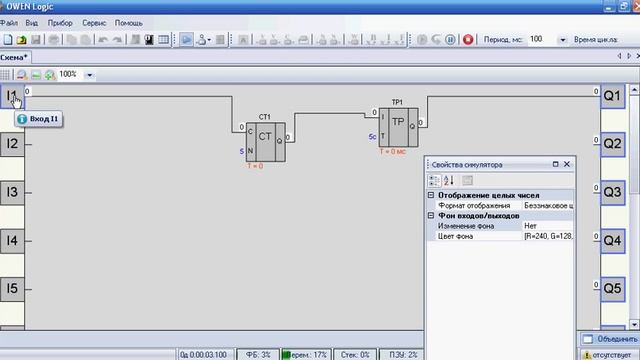Click the zoom in magnifier with plus
Image resolution: width=640 pixels, height=360 pixels.
[x=50, y=75]
